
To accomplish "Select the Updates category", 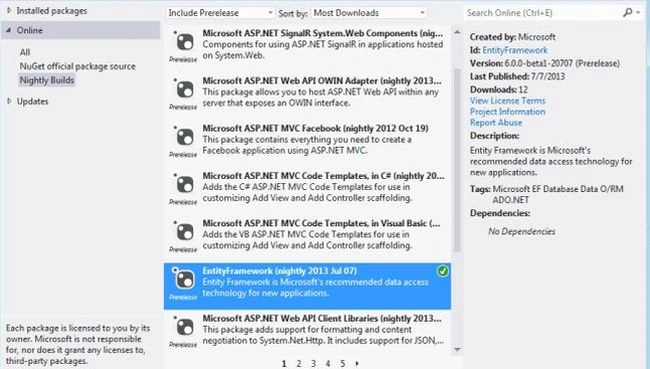I will [32, 101].
